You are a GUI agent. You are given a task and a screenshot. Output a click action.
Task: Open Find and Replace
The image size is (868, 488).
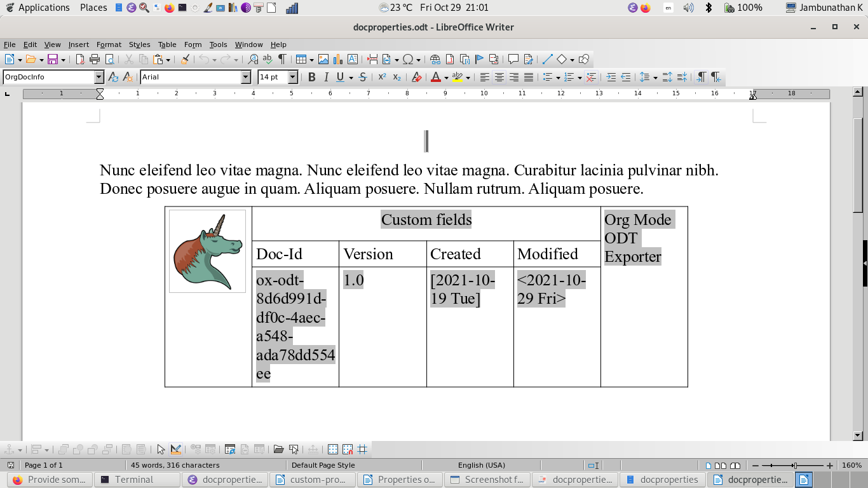(x=253, y=59)
